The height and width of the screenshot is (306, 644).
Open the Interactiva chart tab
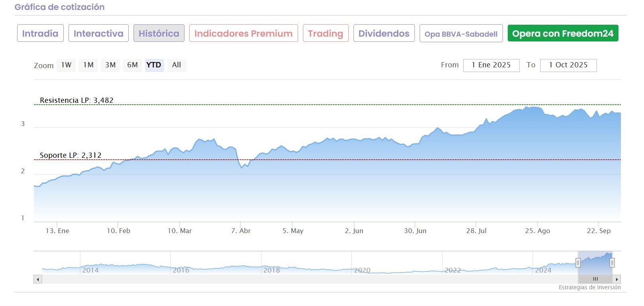(x=98, y=33)
